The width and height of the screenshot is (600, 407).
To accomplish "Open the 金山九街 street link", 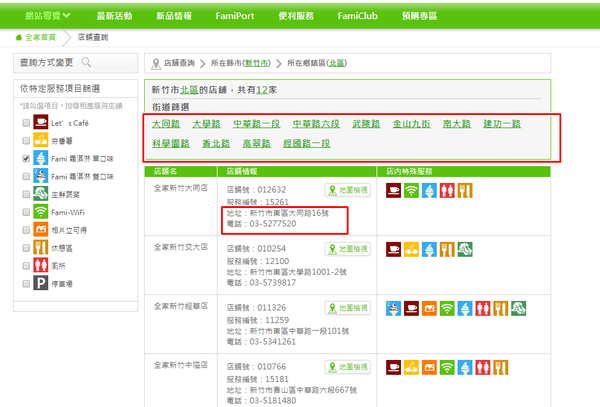I will click(411, 124).
